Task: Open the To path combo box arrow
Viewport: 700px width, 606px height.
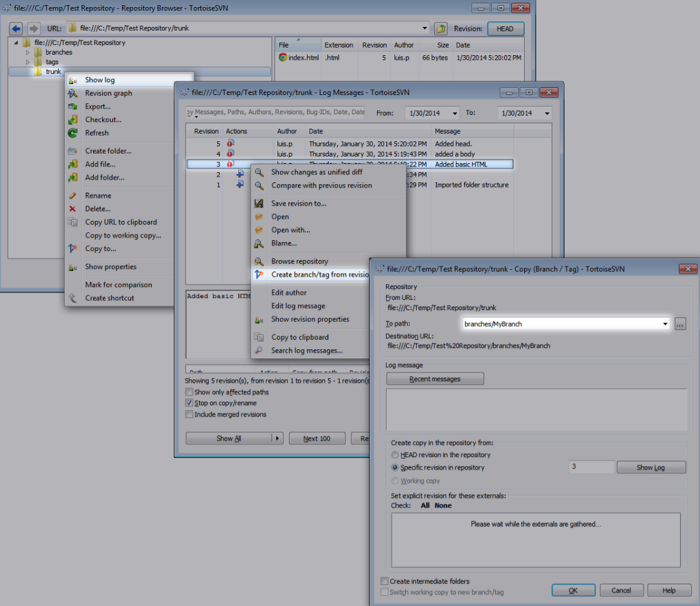Action: coord(665,324)
